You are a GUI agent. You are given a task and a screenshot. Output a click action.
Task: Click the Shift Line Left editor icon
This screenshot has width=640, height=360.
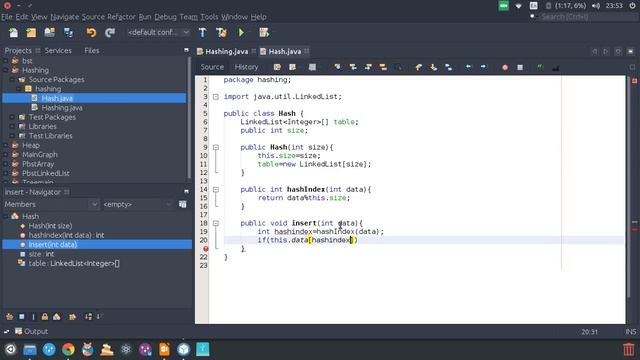pyautogui.click(x=468, y=67)
